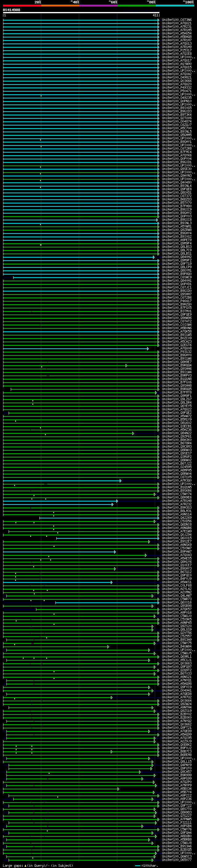The image size is (197, 868).
Task: Open hit UniRef100_A7QU21
Action: (x=177, y=23)
